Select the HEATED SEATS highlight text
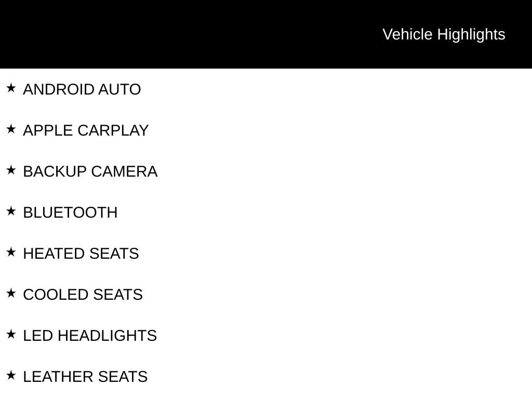Viewport: 532px width, 399px height. pos(81,254)
